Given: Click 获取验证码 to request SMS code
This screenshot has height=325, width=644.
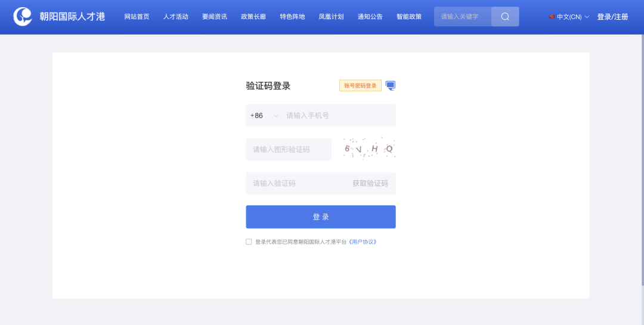Looking at the screenshot, I should [x=370, y=184].
